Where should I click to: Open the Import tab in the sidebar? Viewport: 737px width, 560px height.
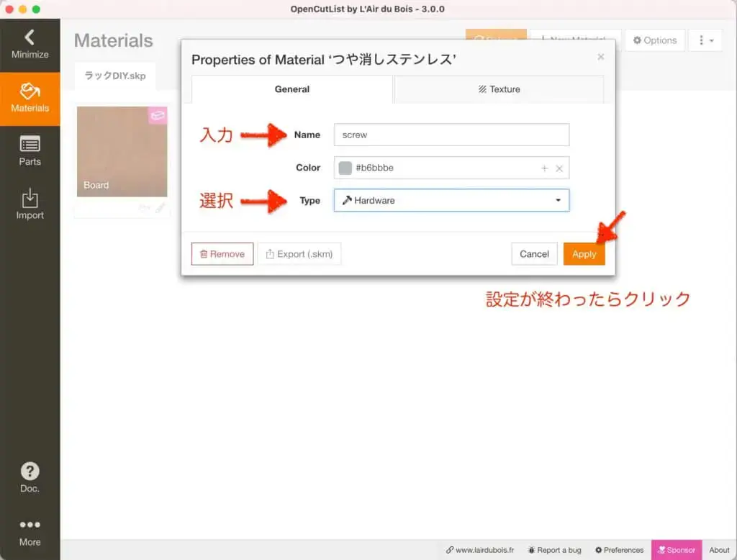click(x=30, y=205)
